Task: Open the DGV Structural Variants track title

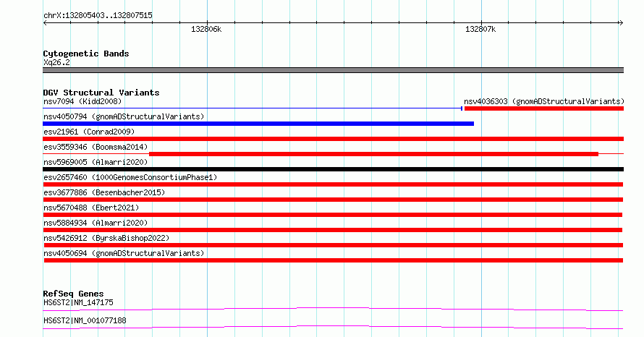Action: point(101,93)
